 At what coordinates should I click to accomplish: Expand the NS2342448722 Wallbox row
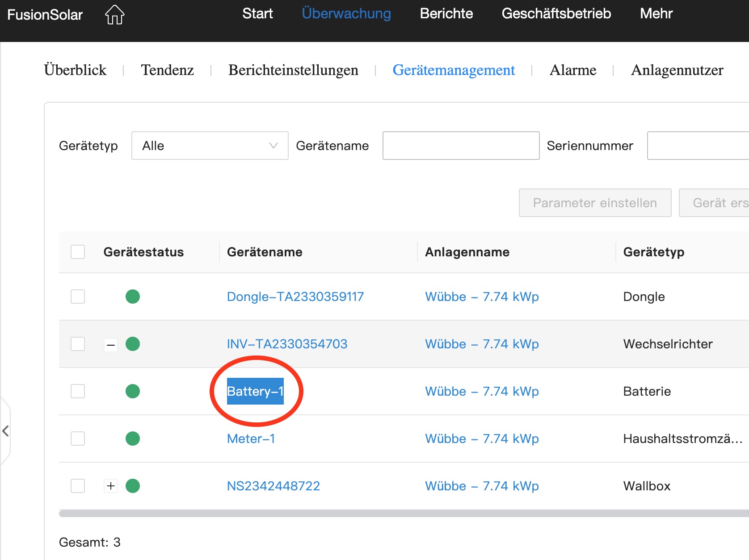pyautogui.click(x=111, y=486)
